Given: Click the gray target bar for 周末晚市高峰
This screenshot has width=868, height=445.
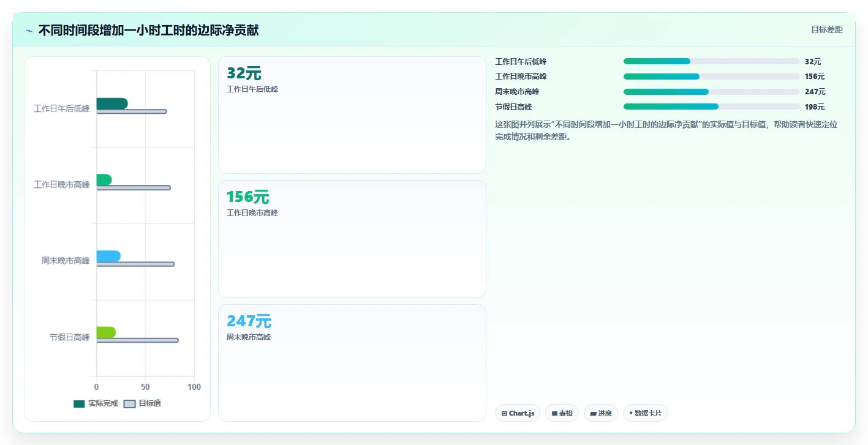Looking at the screenshot, I should click(x=135, y=264).
